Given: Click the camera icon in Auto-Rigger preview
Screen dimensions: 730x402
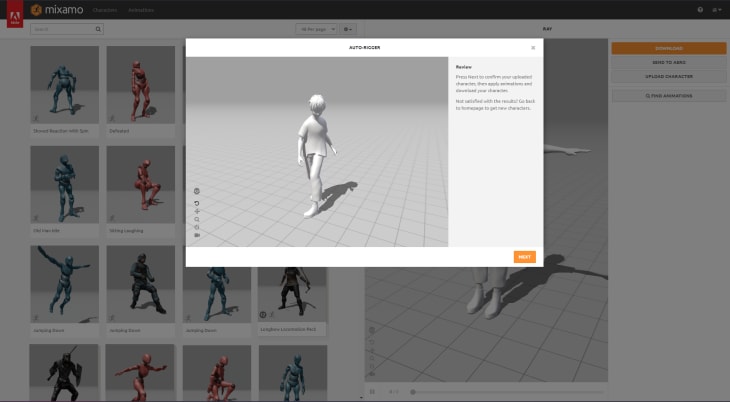Looking at the screenshot, I should pos(196,235).
